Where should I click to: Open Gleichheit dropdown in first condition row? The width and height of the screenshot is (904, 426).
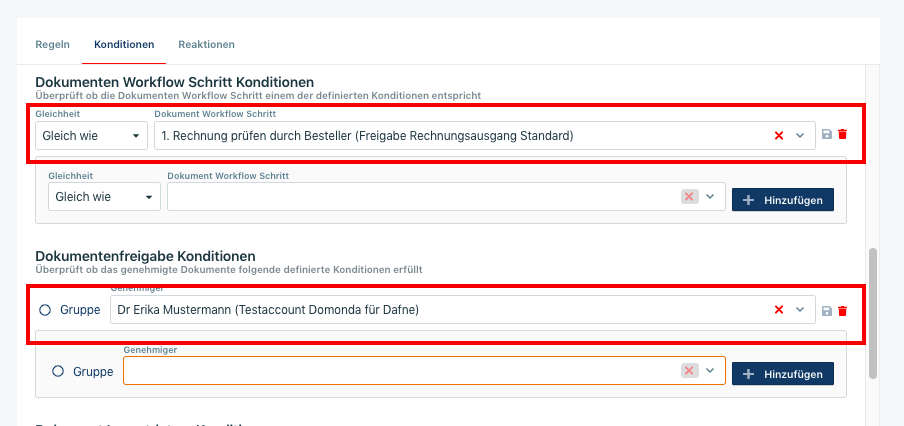(x=91, y=136)
